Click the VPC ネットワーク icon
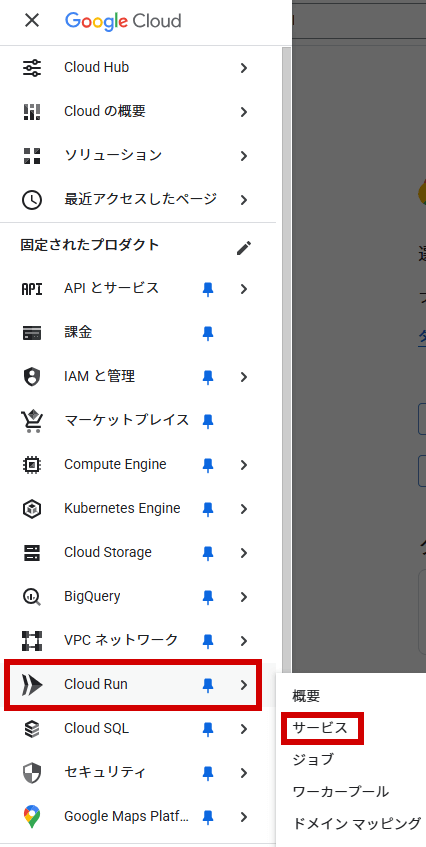The height and width of the screenshot is (847, 426). point(32,641)
